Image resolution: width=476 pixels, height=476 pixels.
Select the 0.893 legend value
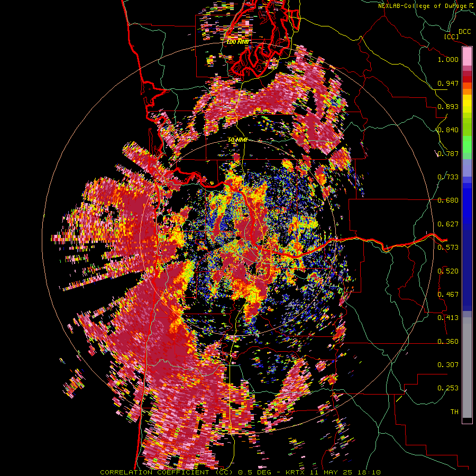[x=448, y=106]
